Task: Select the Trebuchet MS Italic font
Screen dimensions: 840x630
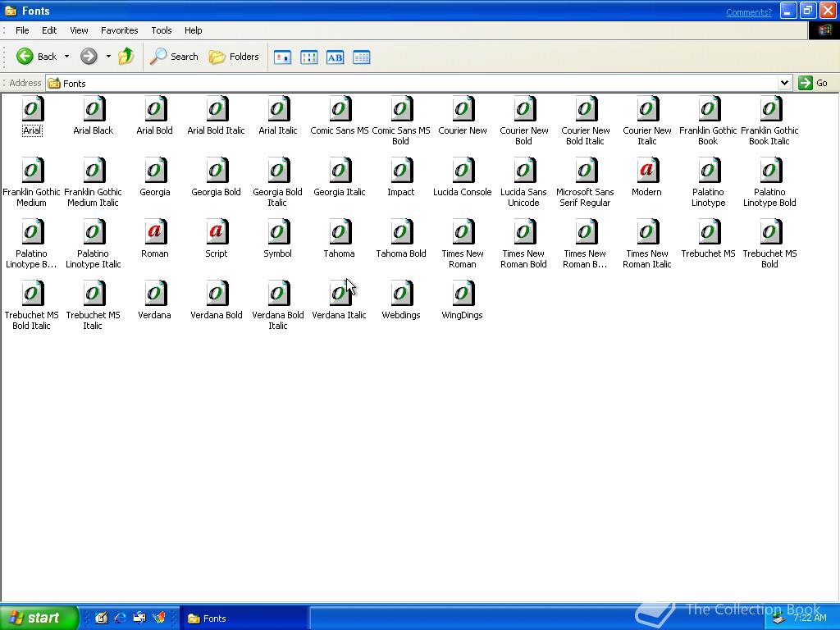Action: click(94, 294)
